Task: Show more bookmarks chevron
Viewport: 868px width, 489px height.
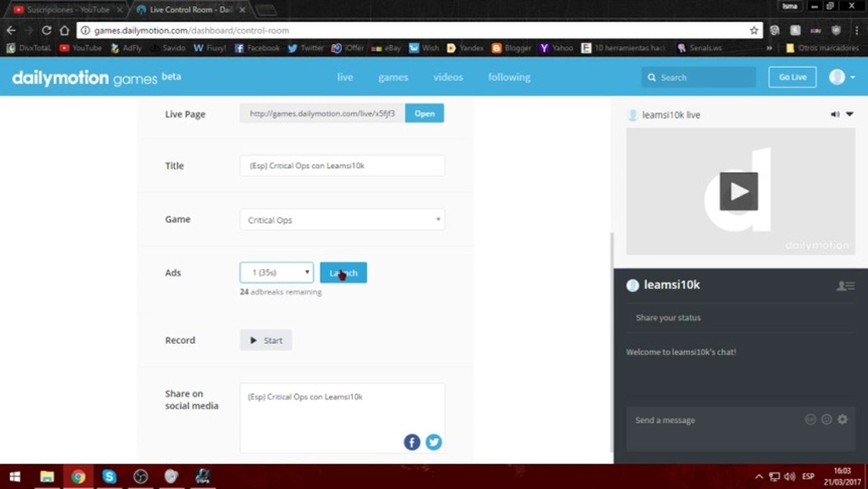Action: [769, 48]
